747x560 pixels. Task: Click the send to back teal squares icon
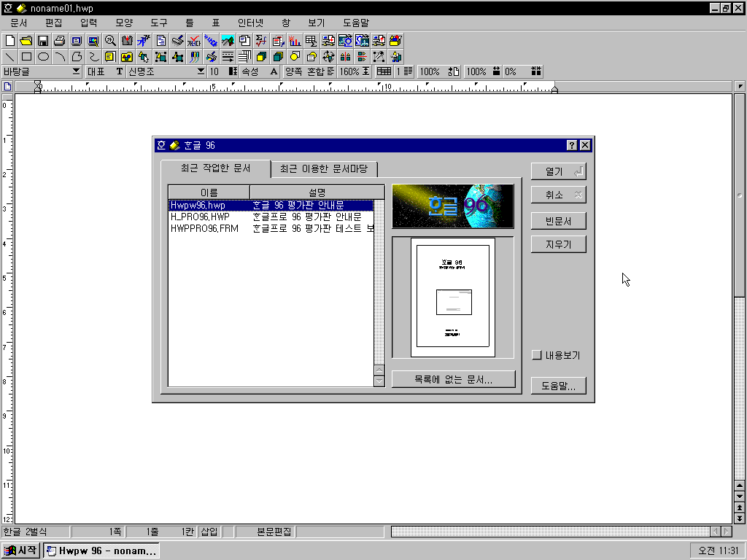(278, 57)
